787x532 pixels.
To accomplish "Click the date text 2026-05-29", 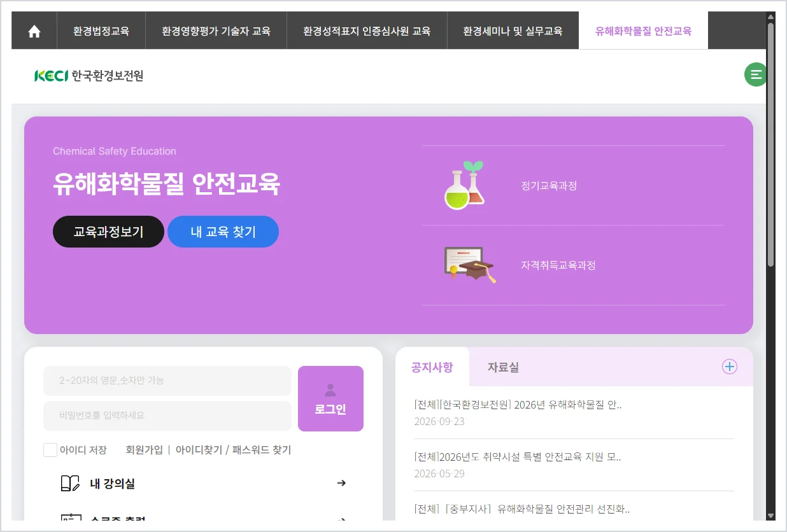I will (x=439, y=474).
